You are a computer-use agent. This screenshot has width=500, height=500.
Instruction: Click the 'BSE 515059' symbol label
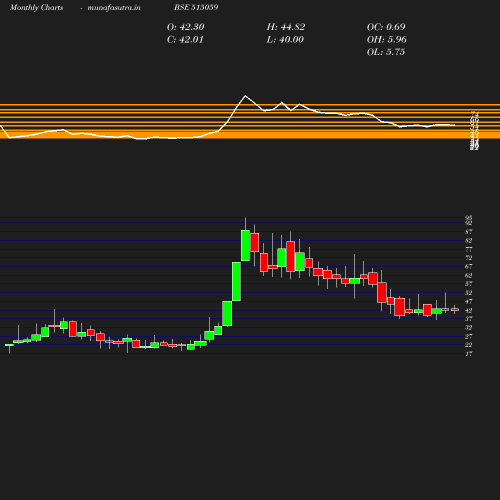click(x=196, y=7)
